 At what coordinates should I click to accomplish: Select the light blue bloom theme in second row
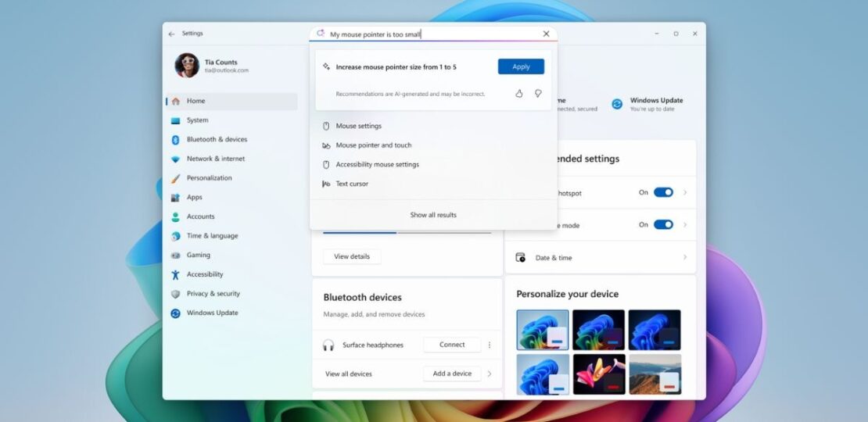point(543,374)
